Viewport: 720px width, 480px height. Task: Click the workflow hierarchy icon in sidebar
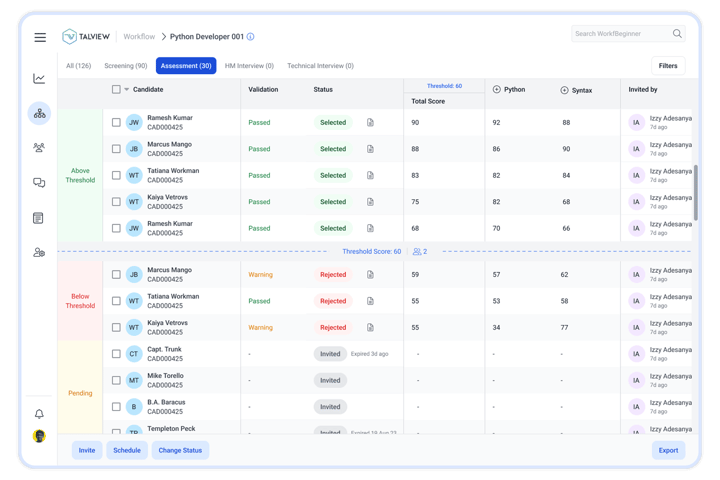[39, 113]
